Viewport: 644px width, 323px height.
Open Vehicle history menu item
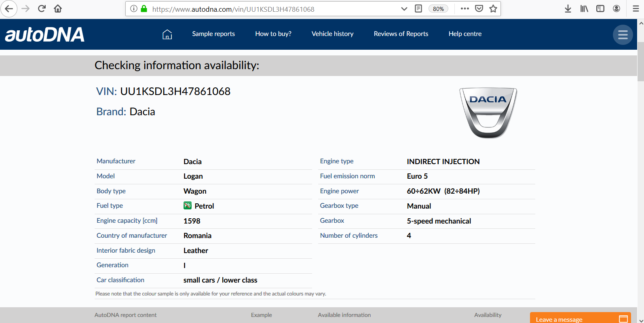(333, 34)
